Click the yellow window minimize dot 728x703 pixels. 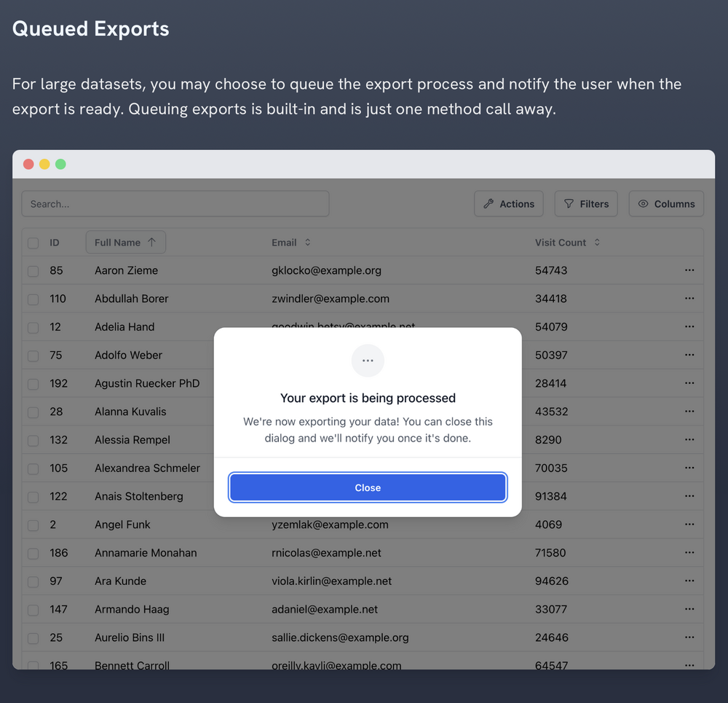(x=44, y=164)
